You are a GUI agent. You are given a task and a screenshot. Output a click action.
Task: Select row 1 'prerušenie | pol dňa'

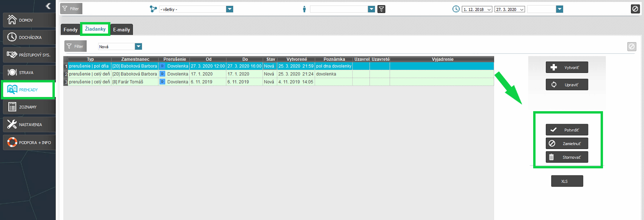point(279,66)
